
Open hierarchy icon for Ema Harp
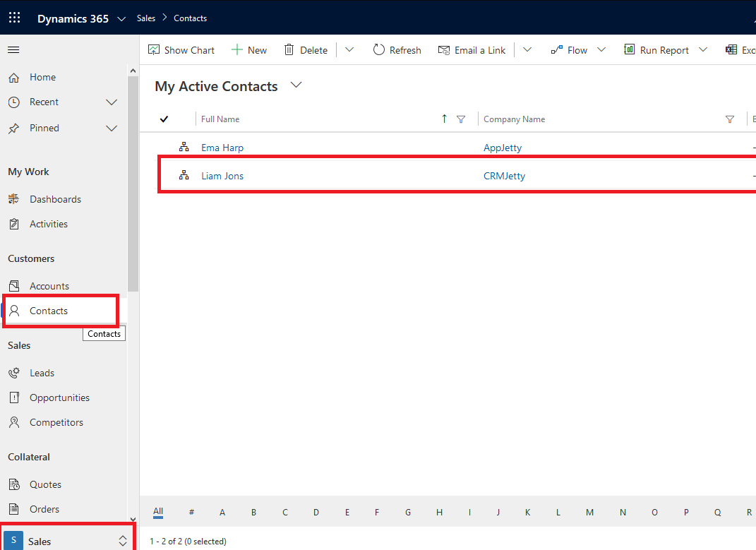184,147
